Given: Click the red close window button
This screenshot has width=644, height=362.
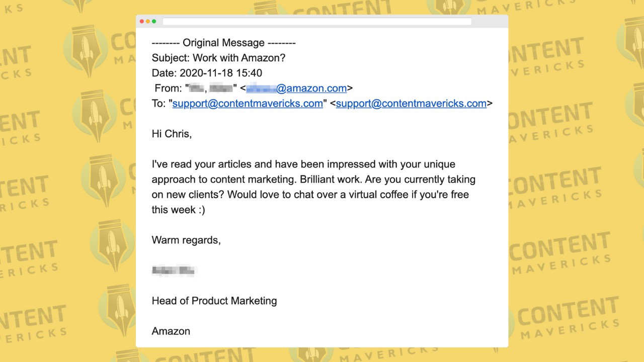Looking at the screenshot, I should [142, 22].
